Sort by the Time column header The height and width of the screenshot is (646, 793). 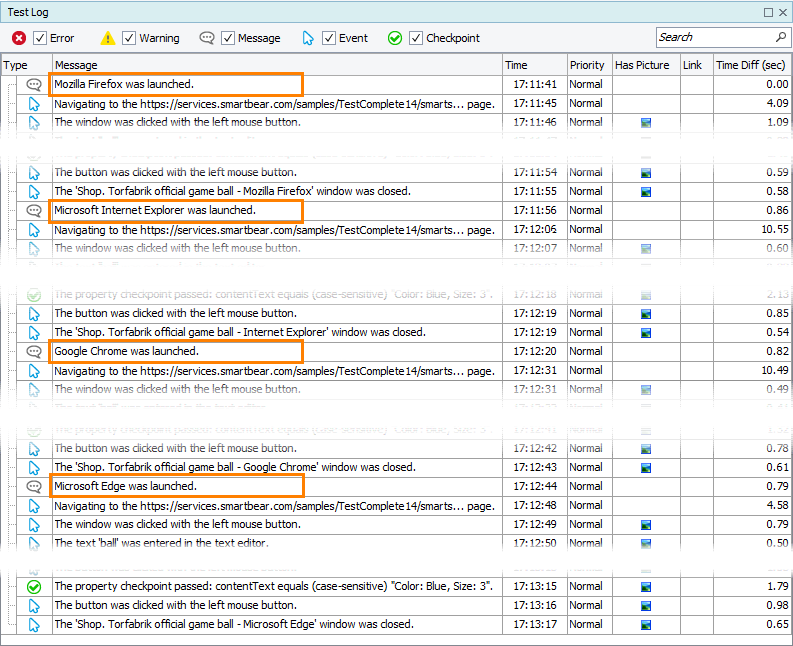click(x=533, y=65)
